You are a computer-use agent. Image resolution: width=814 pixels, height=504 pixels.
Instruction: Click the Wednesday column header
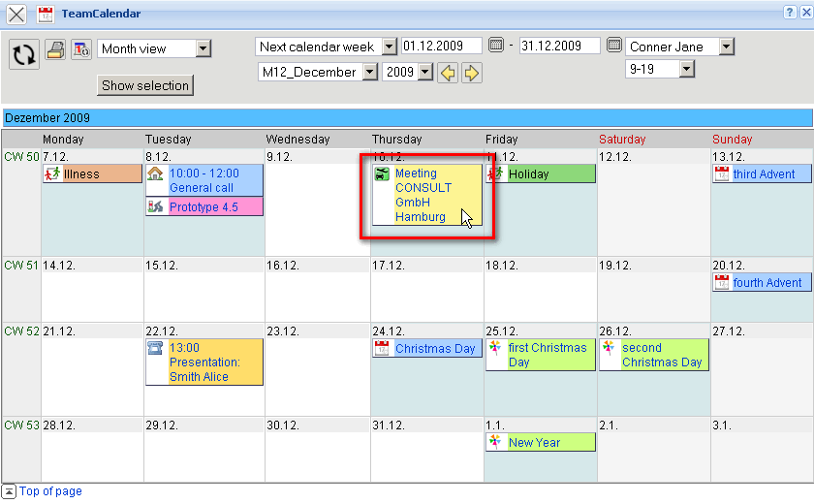pos(298,140)
